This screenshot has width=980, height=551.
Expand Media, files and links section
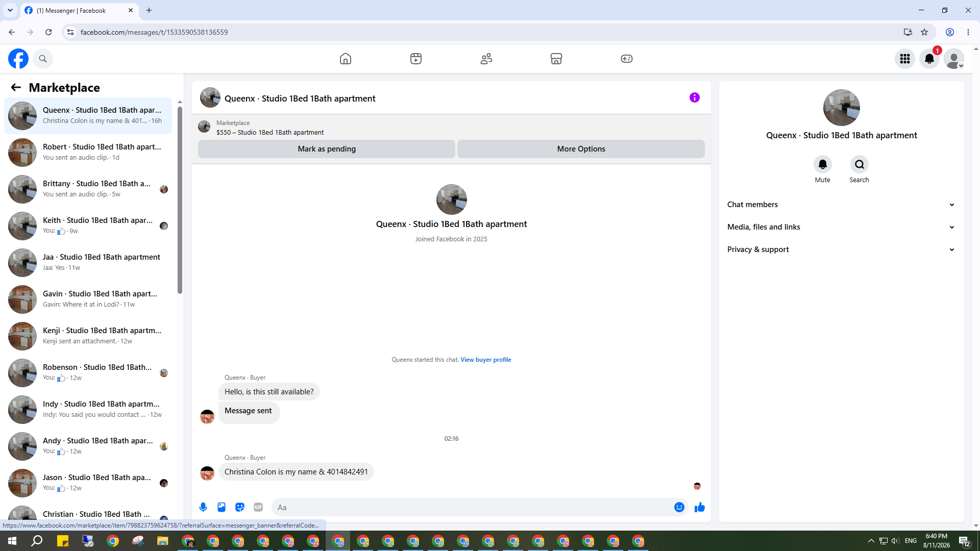pos(842,227)
